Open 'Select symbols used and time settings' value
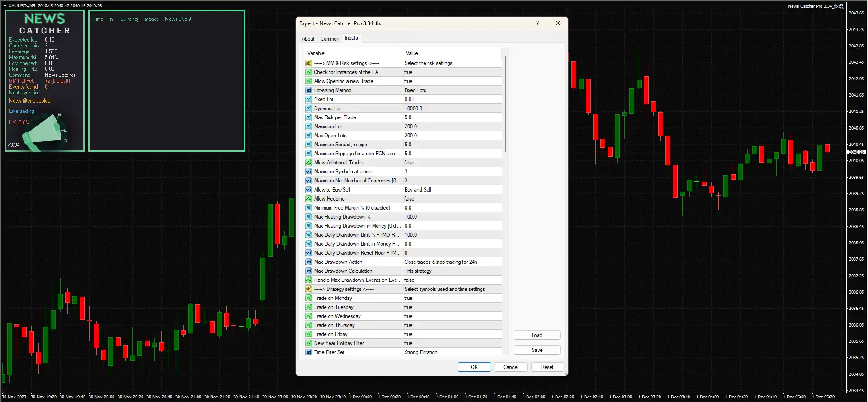Image resolution: width=868 pixels, height=402 pixels. [x=452, y=289]
